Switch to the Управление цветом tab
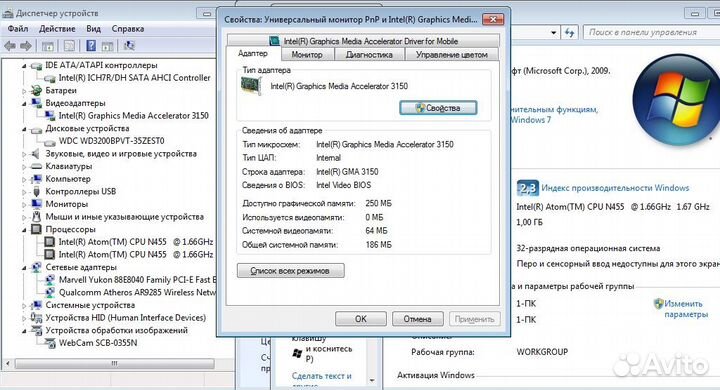The width and height of the screenshot is (720, 390). (x=451, y=54)
